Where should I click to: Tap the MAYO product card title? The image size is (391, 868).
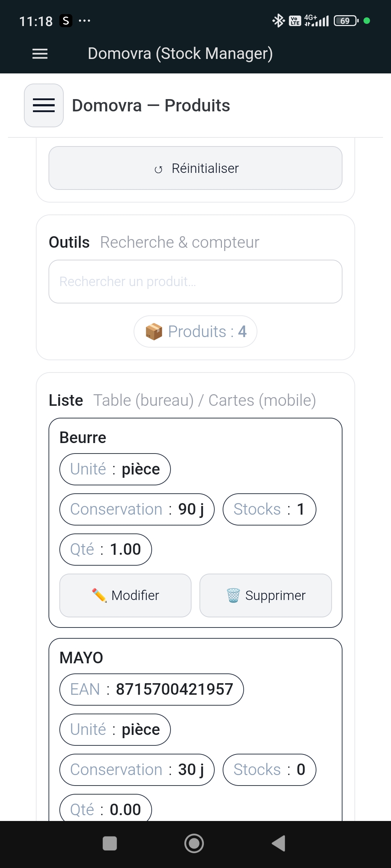(x=81, y=658)
